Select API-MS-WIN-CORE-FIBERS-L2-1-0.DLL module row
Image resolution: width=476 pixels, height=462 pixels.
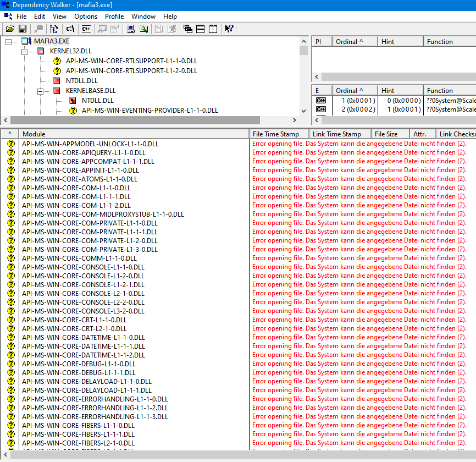click(78, 443)
